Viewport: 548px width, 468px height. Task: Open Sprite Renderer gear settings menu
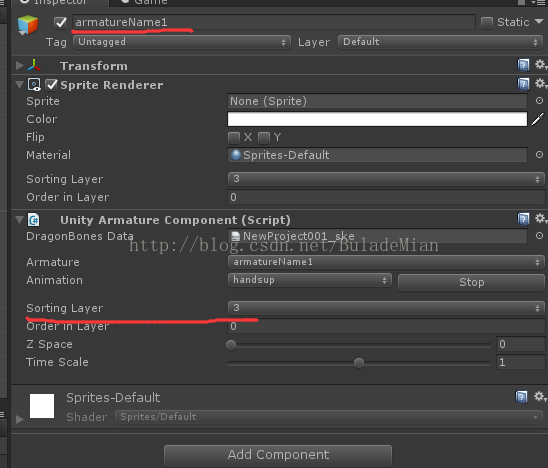coord(540,84)
